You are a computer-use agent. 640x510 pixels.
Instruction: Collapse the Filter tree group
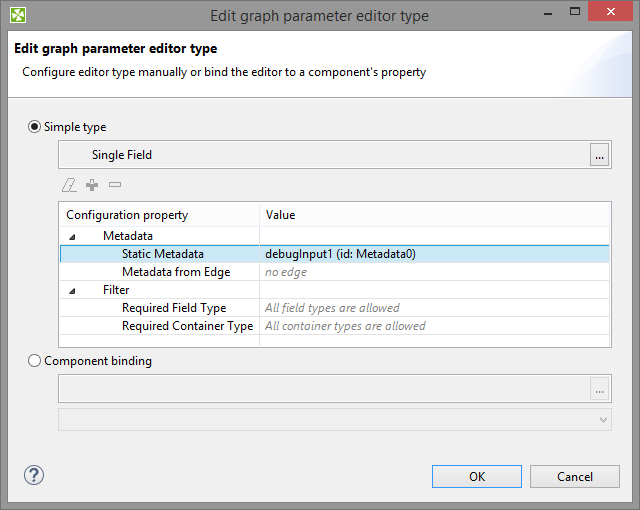coord(72,290)
